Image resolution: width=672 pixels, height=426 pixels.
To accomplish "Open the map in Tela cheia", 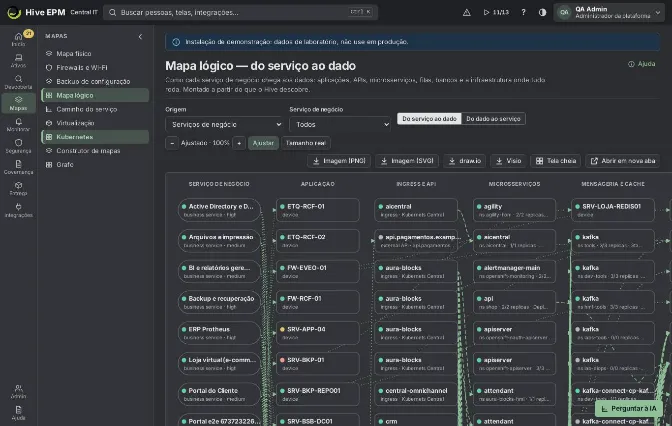I will [x=555, y=161].
